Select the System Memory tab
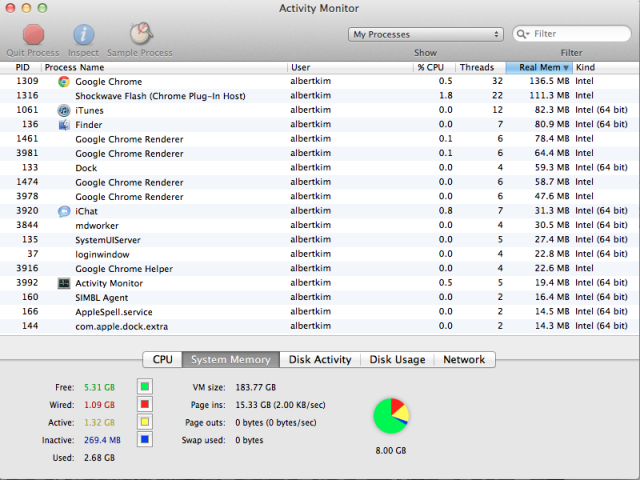 tap(231, 360)
